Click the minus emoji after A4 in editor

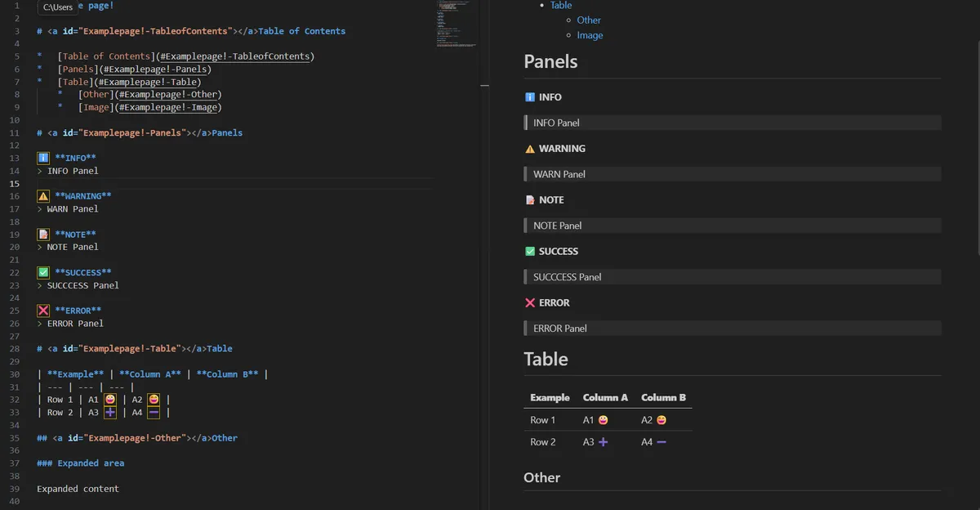tap(154, 413)
